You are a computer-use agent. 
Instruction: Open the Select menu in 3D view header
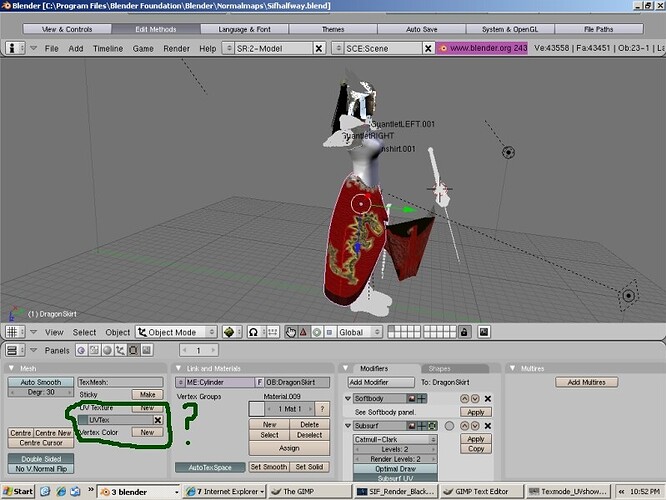pyautogui.click(x=84, y=332)
